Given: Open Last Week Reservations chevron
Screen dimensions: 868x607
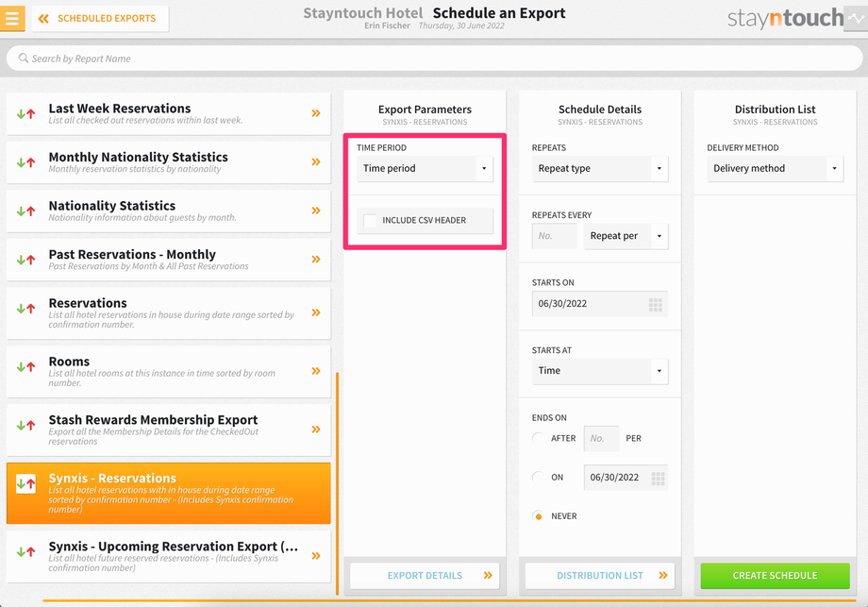Looking at the screenshot, I should coord(316,113).
